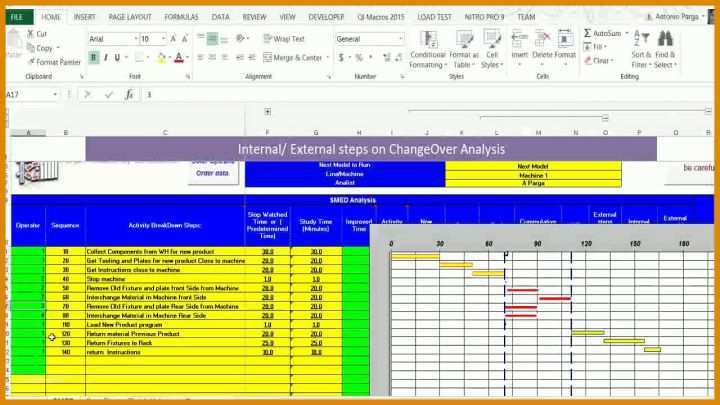Open the General number format dropdown

[401, 39]
